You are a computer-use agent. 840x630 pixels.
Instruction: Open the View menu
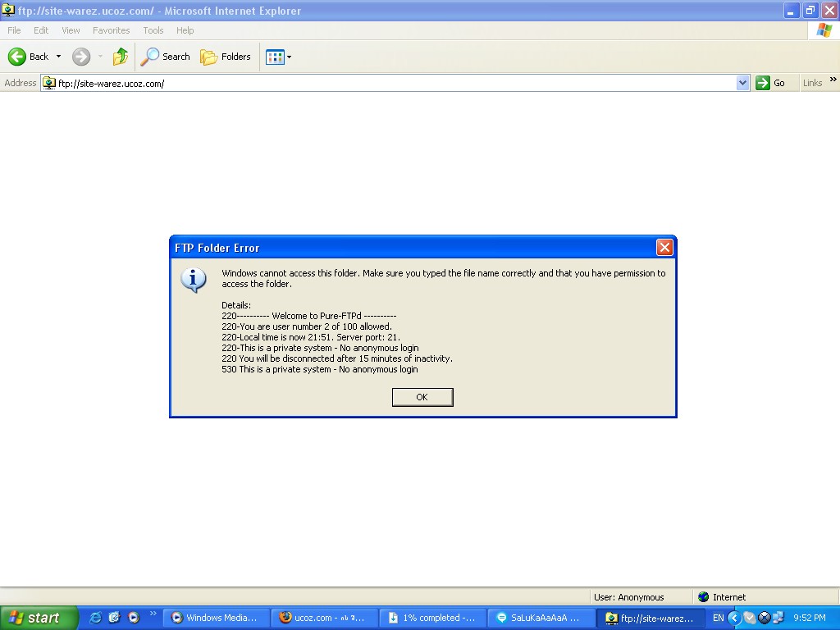click(x=71, y=30)
